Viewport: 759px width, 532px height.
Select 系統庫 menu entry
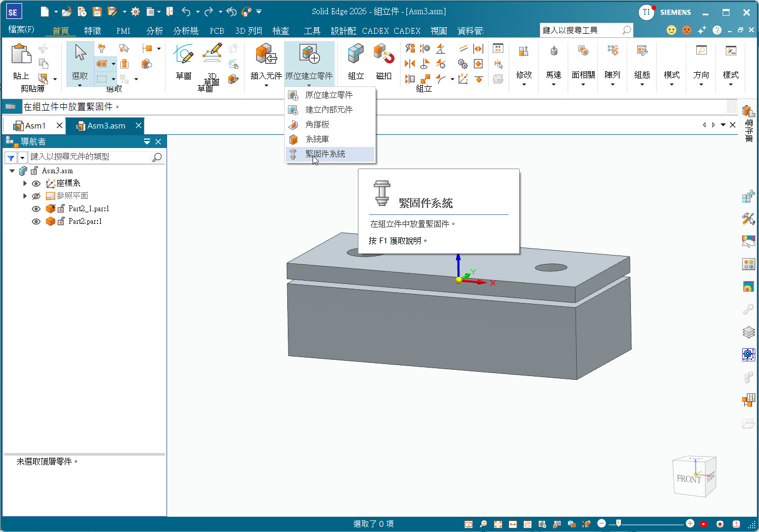click(x=330, y=139)
